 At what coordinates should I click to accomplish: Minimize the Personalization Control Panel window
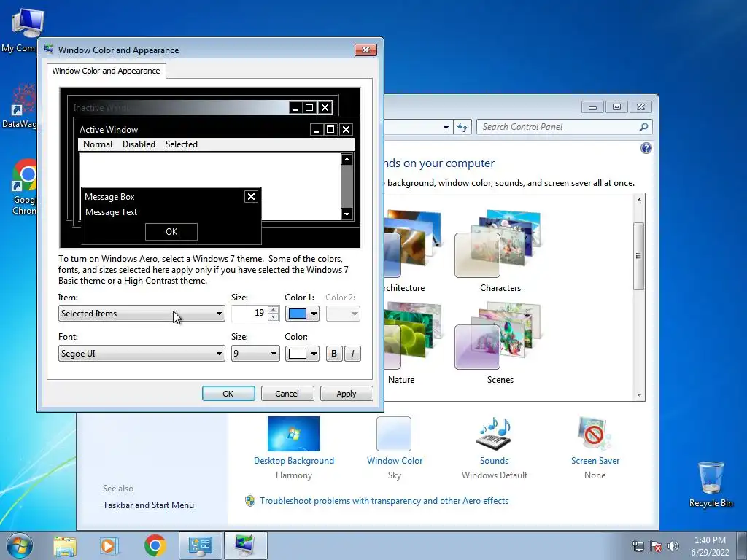tap(592, 107)
